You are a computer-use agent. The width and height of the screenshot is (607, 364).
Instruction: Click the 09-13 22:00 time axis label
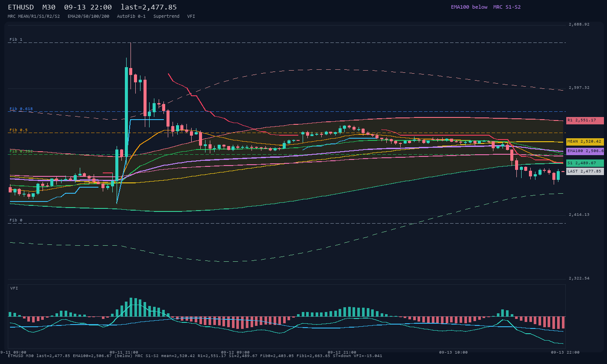click(x=565, y=352)
